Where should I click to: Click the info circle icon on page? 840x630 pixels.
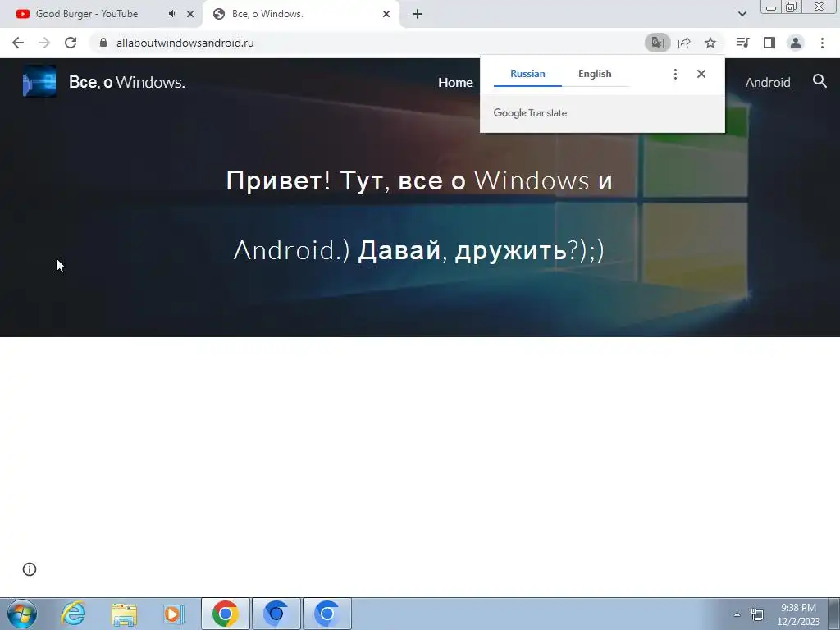point(30,569)
